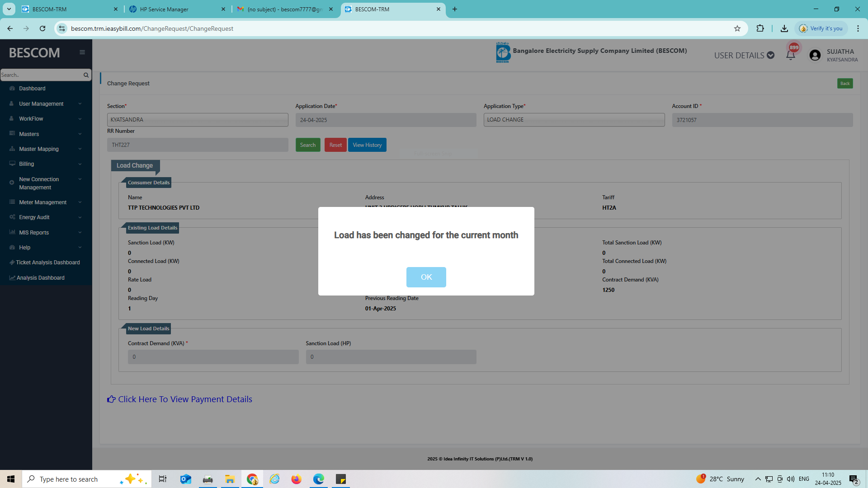
Task: Click the volume icon in system tray
Action: (x=791, y=479)
